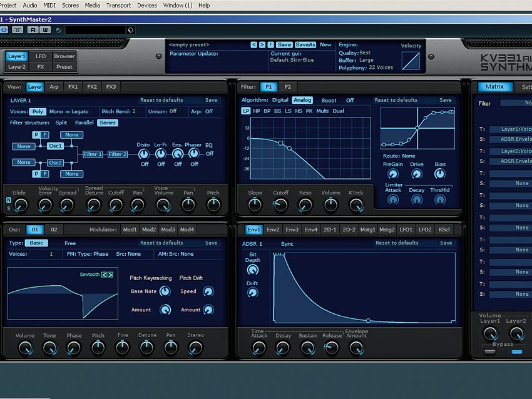532x399 pixels.
Task: Open the Transport menu
Action: [x=118, y=5]
